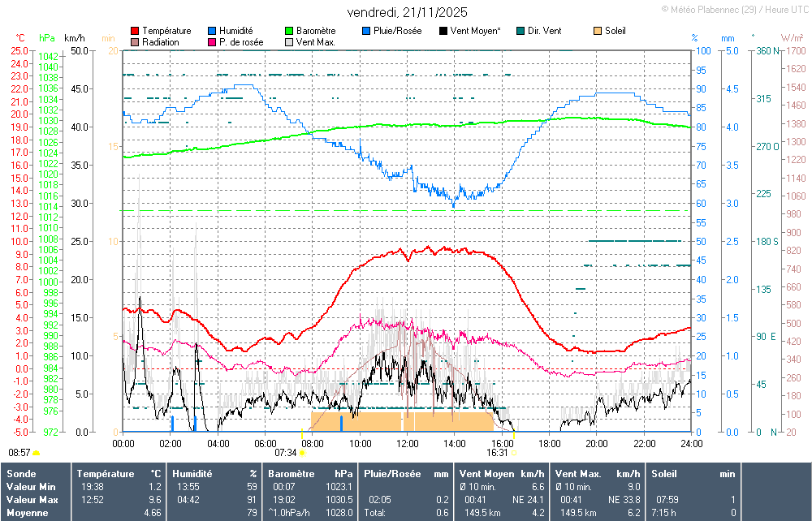
Task: Click the grey Vent Max. legend square
Action: click(x=289, y=42)
